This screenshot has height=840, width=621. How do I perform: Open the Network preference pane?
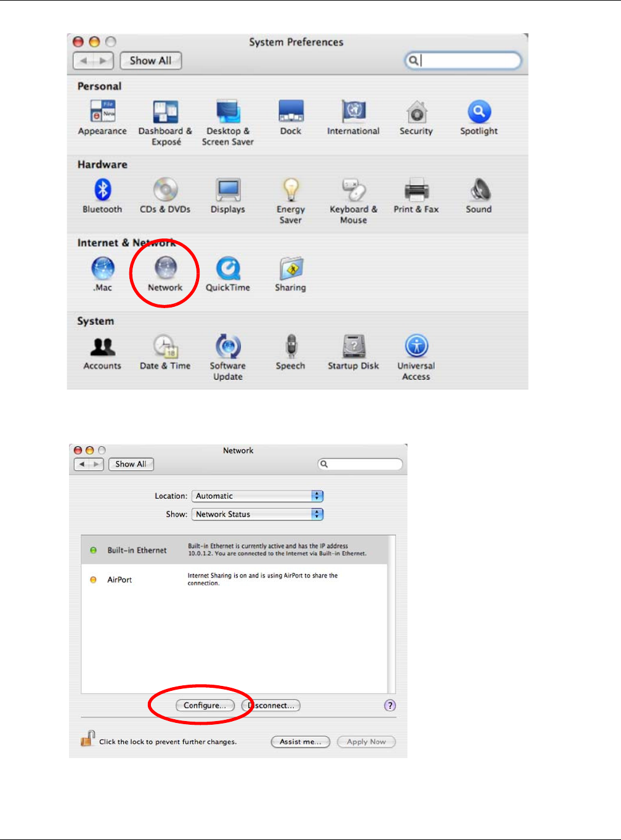[x=165, y=274]
